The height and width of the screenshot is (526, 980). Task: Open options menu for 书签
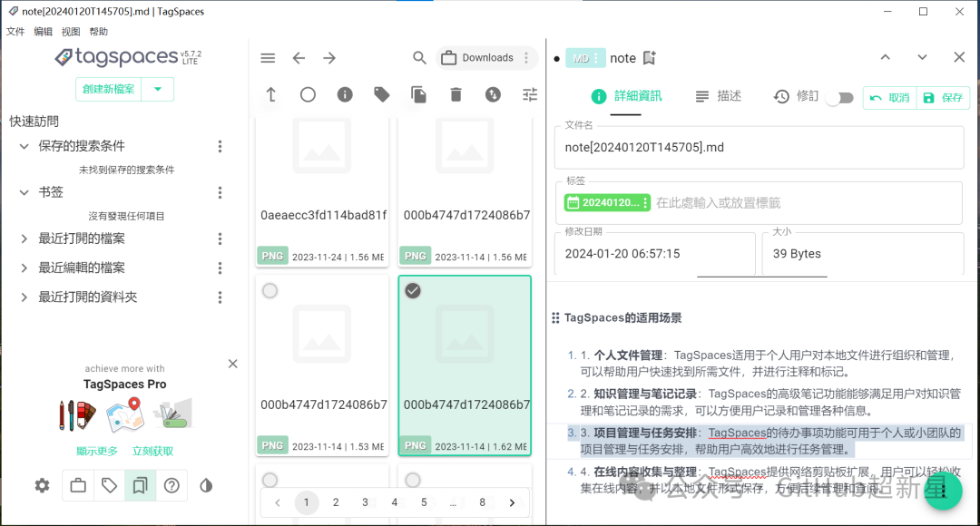point(220,192)
